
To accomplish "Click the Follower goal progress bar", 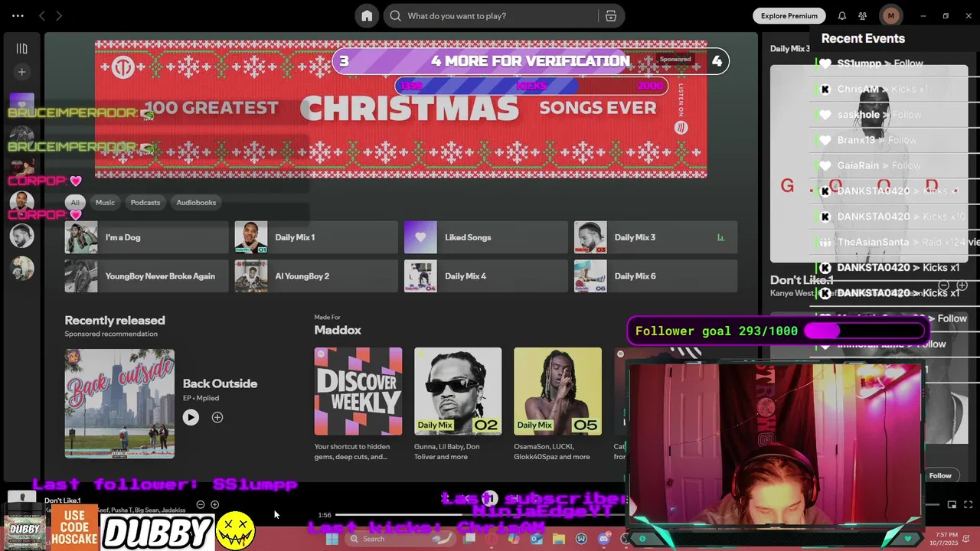I will coord(864,331).
